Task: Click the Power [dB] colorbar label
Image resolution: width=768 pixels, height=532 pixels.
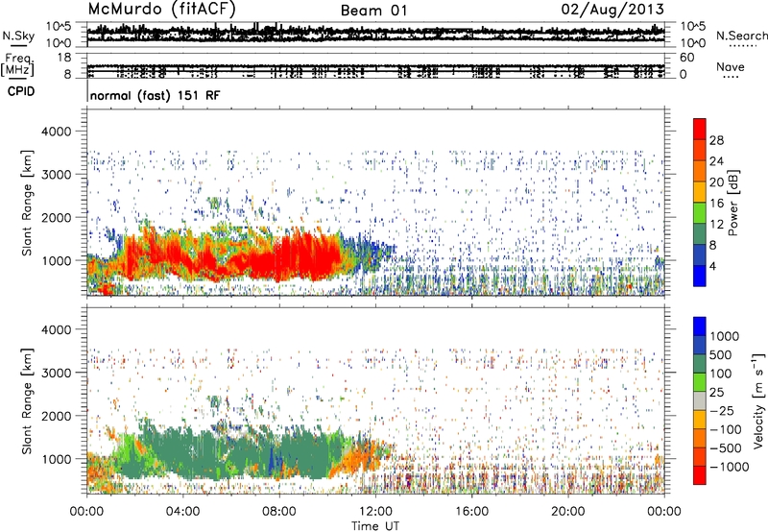Action: (x=732, y=203)
